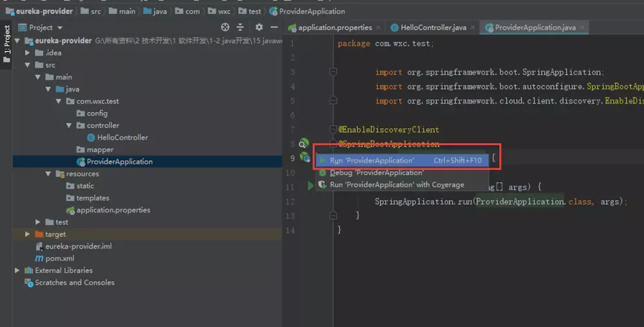Image resolution: width=644 pixels, height=327 pixels.
Task: Expand External Libraries node
Action: (17, 270)
